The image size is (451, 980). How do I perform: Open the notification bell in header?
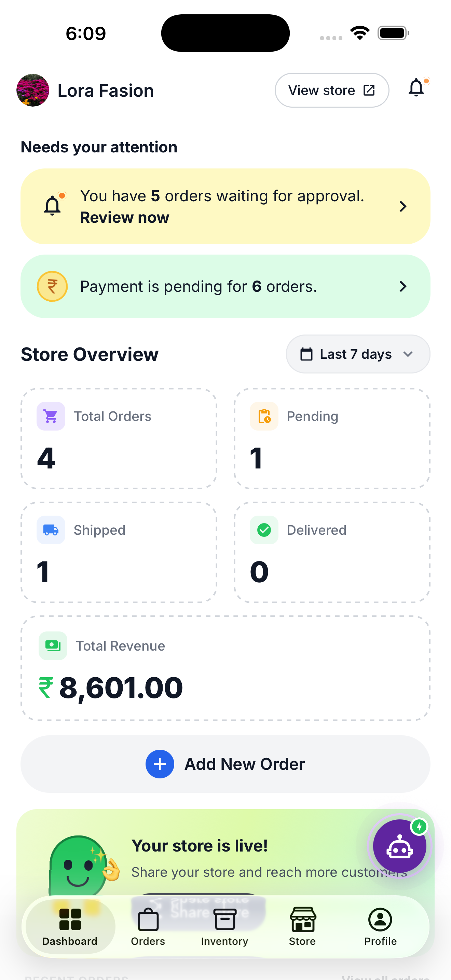click(417, 88)
